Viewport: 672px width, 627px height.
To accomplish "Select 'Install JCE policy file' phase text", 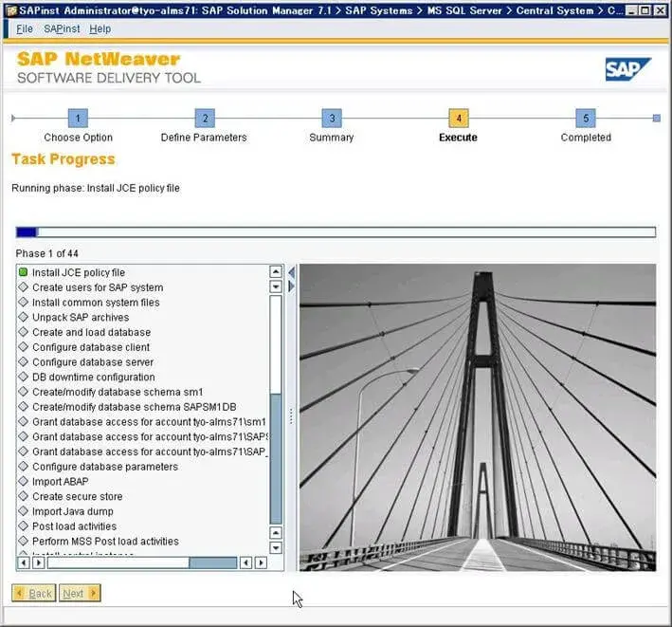I will pyautogui.click(x=79, y=272).
